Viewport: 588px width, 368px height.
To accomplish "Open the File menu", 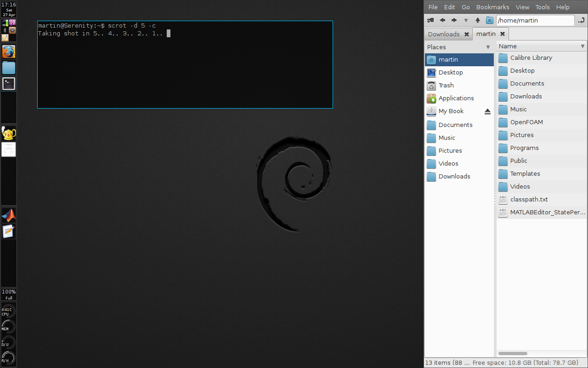I will tap(433, 7).
